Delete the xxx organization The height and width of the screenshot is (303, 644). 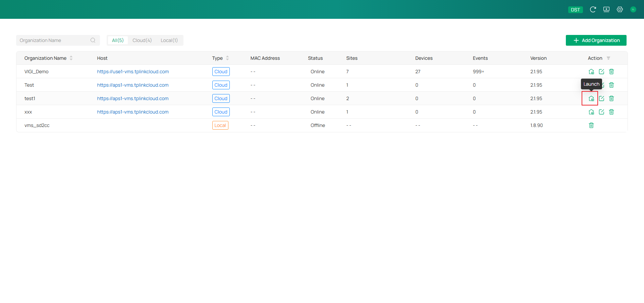click(611, 112)
